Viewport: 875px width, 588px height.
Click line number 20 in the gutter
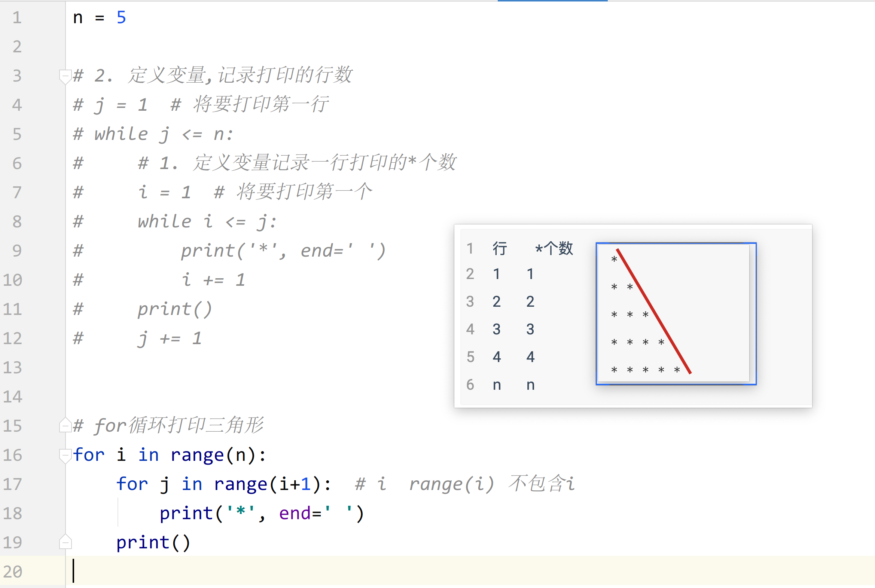(13, 572)
